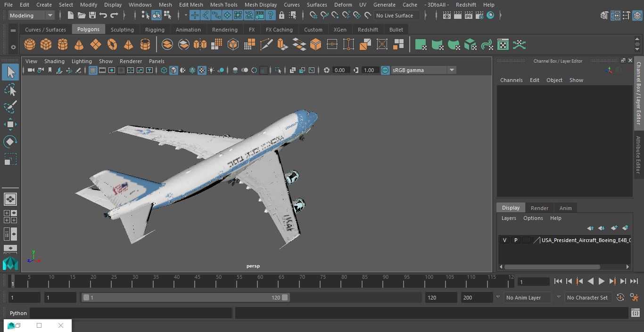The width and height of the screenshot is (644, 332).
Task: Open a scene with the folder icon
Action: 82,16
